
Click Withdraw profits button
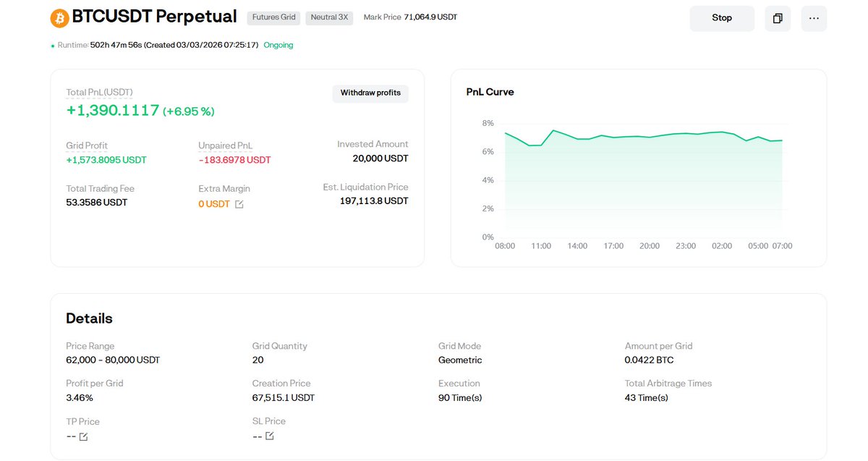click(x=370, y=93)
